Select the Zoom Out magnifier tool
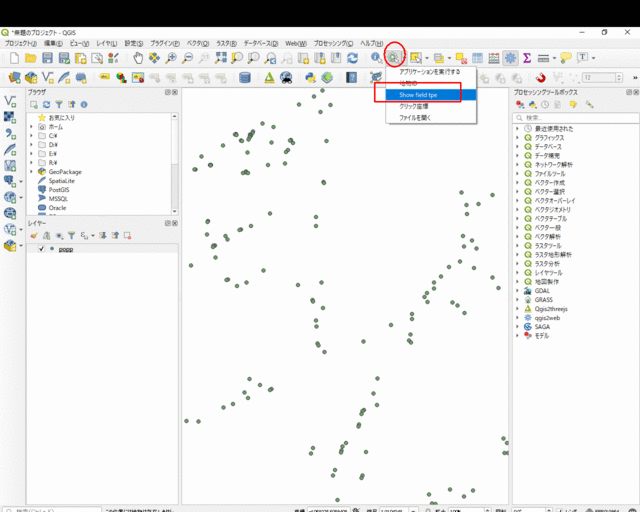The width and height of the screenshot is (640, 512). tap(187, 58)
